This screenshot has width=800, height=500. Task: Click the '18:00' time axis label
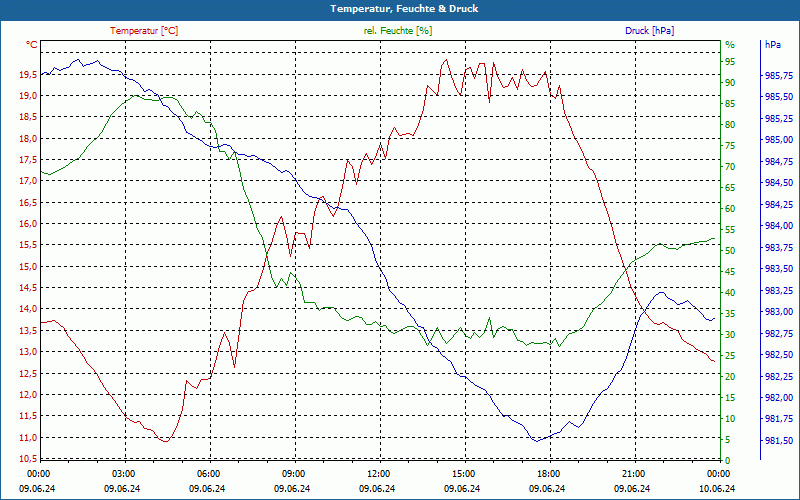tap(547, 473)
